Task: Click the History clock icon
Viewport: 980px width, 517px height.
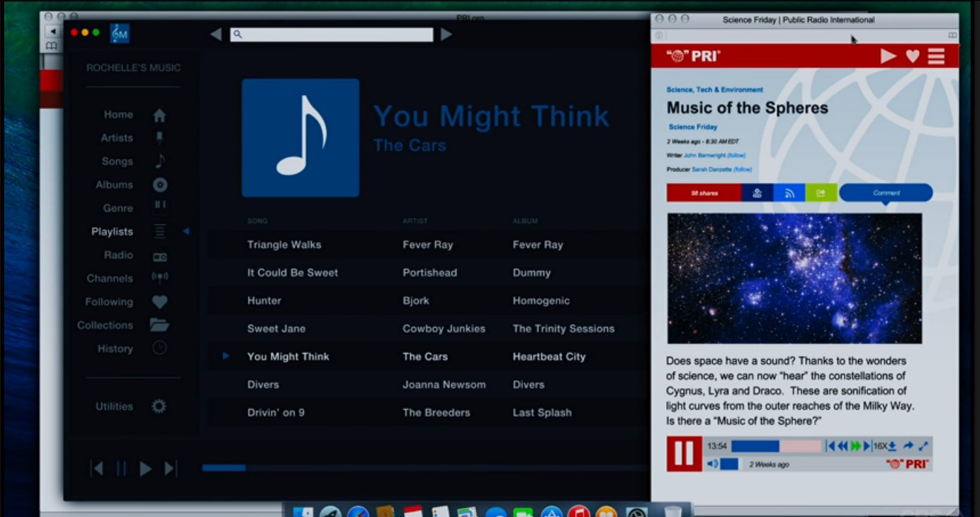Action: coord(159,348)
